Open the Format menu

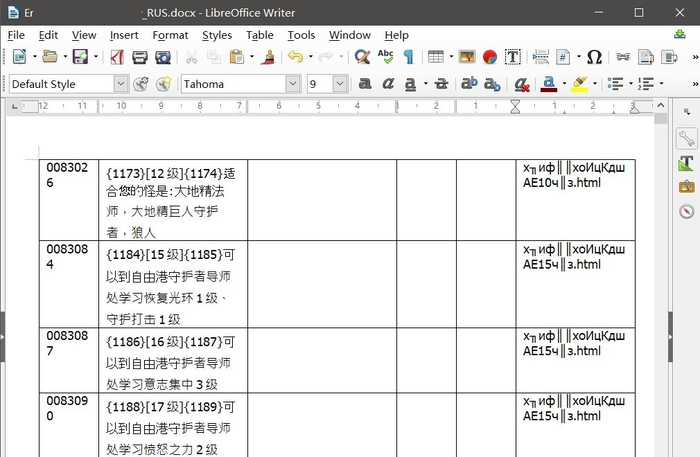170,35
